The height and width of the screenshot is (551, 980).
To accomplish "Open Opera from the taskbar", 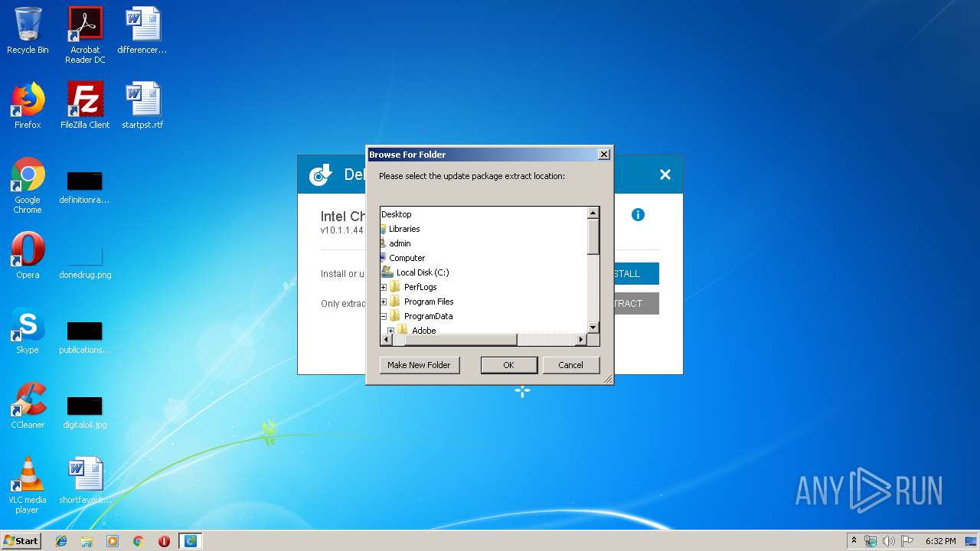I will 164,541.
